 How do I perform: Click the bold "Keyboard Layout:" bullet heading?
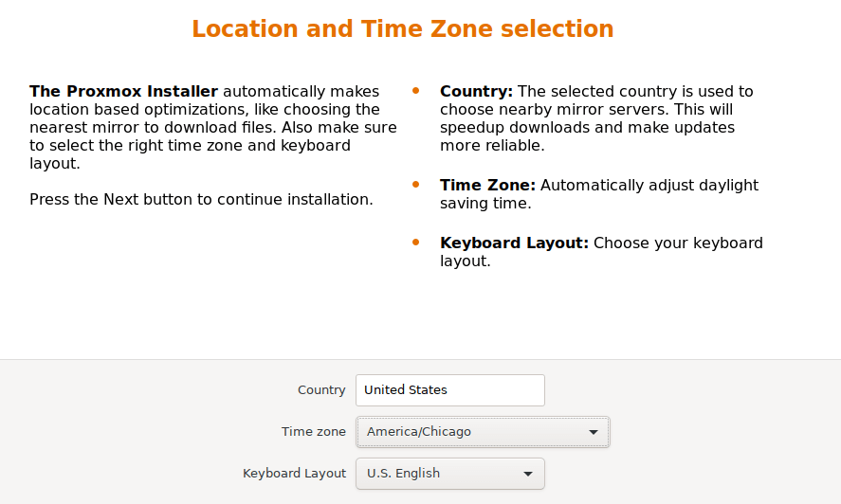pos(514,243)
